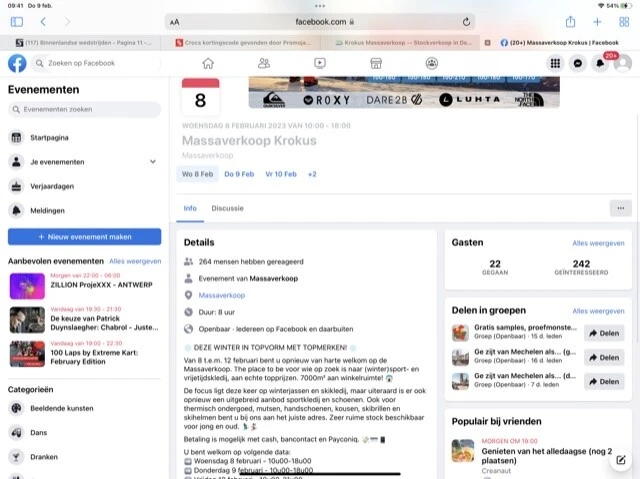This screenshot has height=479, width=640.
Task: Select the Info tab
Action: tap(190, 208)
